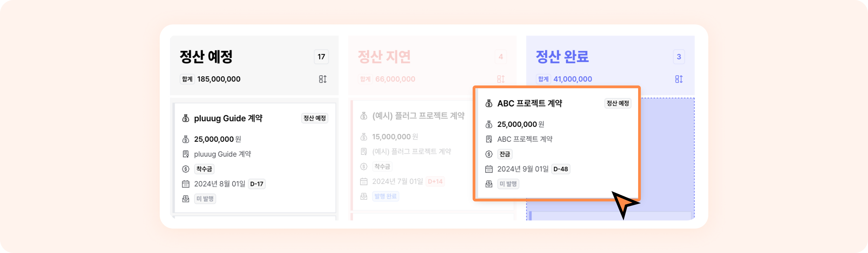Click the 정산 예정 status badge on ABC card
The width and height of the screenshot is (868, 253).
click(617, 103)
